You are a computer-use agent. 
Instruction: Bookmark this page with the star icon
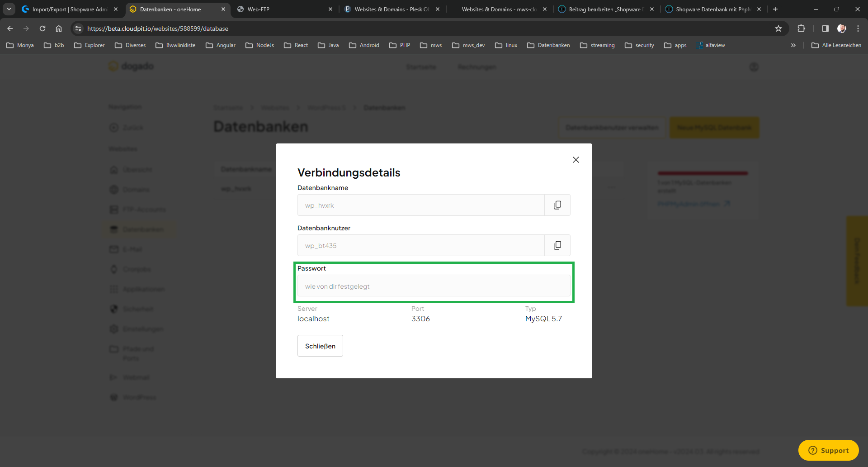click(x=778, y=29)
